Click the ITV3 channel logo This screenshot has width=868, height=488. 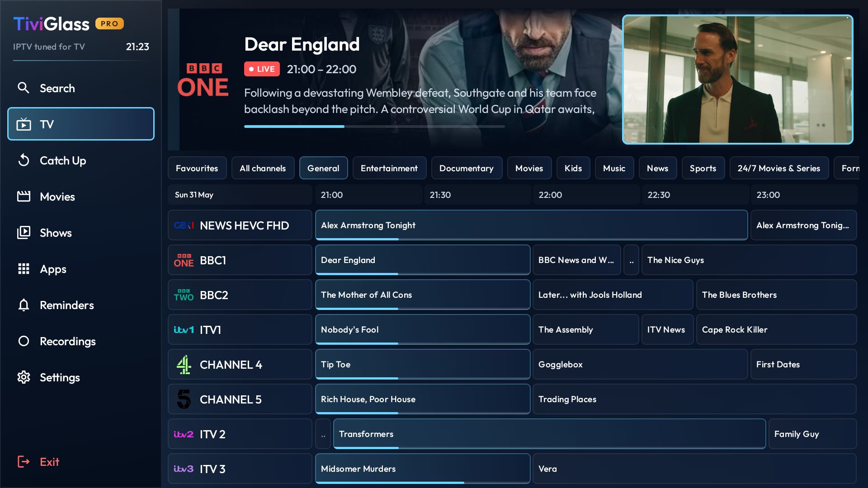(184, 469)
